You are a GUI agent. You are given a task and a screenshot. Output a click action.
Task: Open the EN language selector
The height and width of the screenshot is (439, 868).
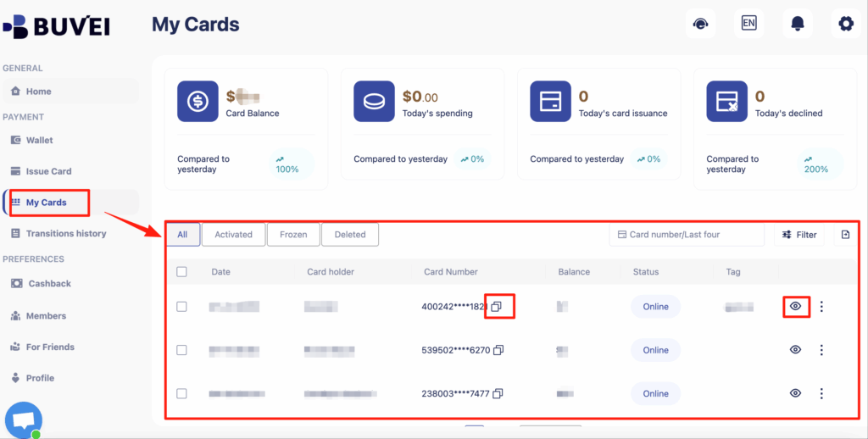pyautogui.click(x=748, y=24)
